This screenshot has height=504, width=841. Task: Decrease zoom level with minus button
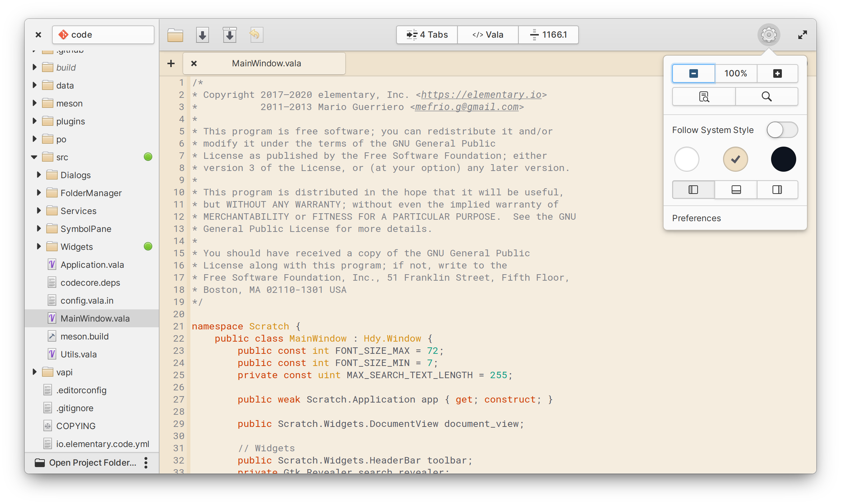[x=693, y=73]
